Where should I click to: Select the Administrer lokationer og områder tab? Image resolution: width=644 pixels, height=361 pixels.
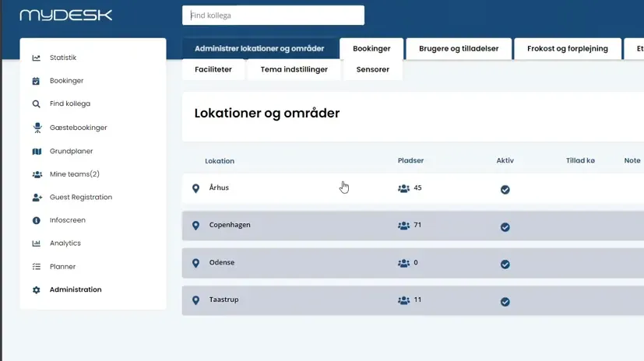(259, 48)
